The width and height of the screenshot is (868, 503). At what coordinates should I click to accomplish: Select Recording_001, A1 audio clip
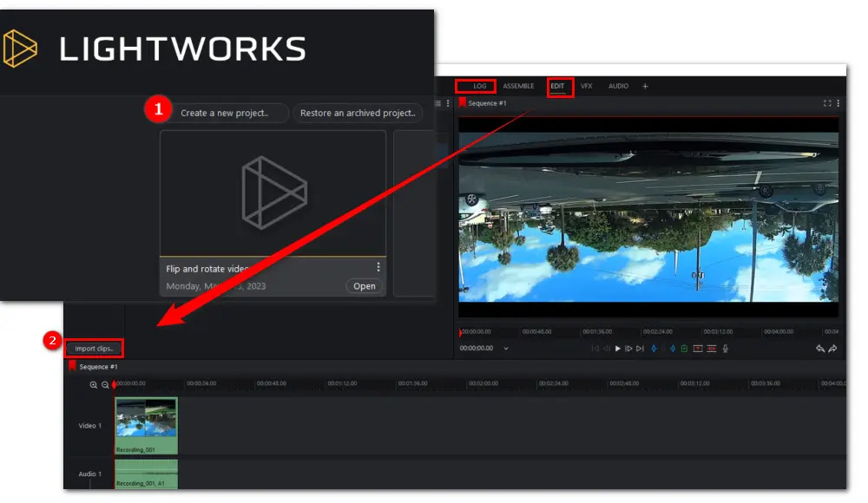click(x=146, y=474)
